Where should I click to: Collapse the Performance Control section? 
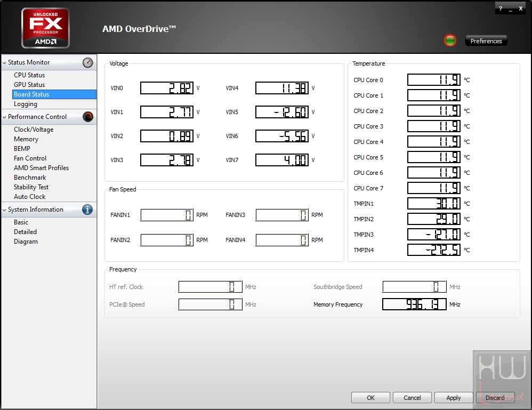(x=4, y=117)
